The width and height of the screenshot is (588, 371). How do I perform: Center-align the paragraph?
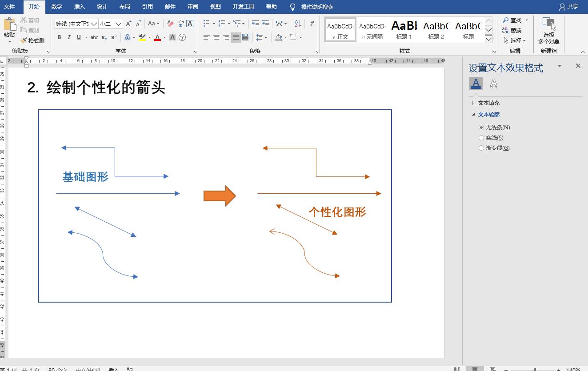pos(216,37)
